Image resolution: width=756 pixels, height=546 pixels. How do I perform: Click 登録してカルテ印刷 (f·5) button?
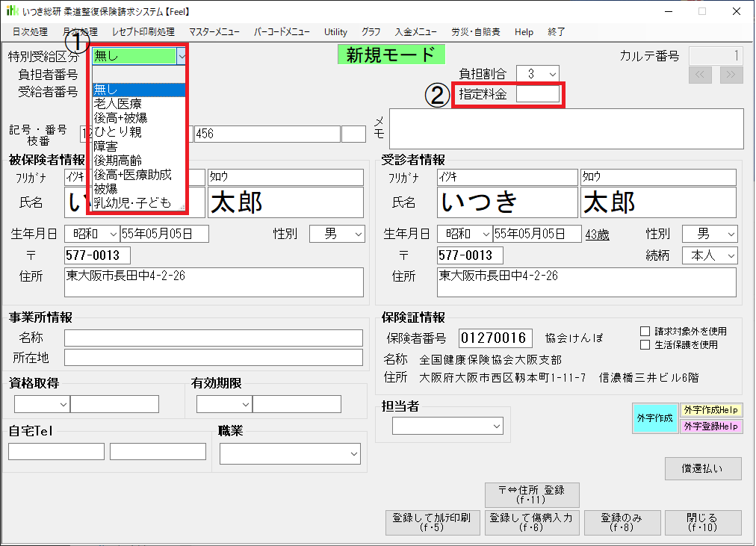click(x=431, y=522)
